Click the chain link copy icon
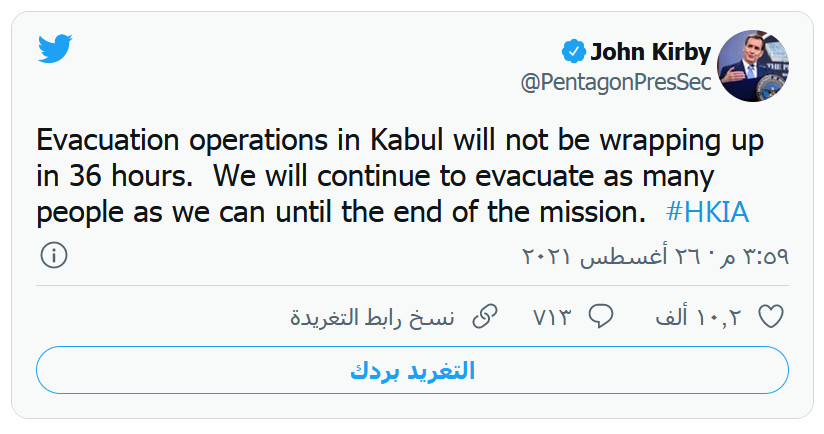 tap(484, 317)
